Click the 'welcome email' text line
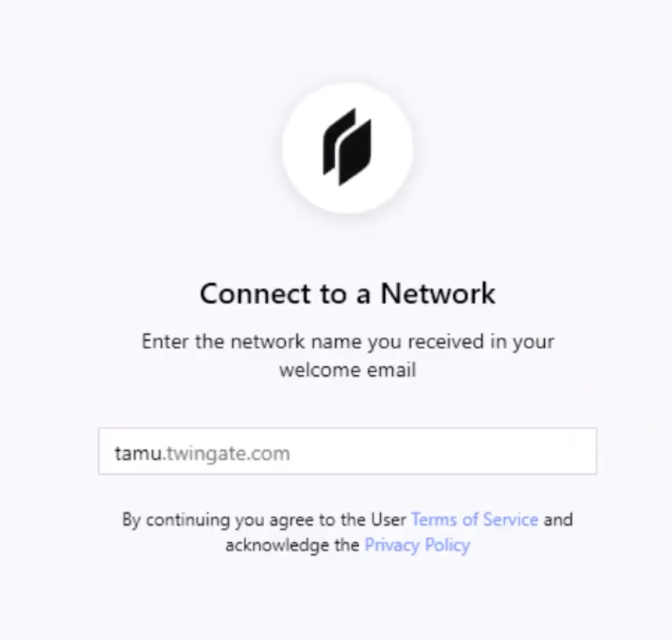 click(348, 370)
